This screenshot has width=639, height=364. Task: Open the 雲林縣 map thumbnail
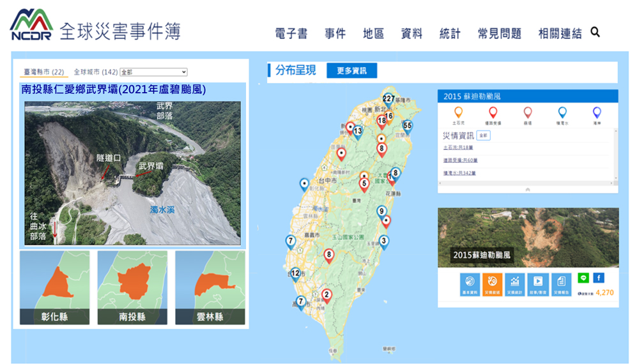pos(210,287)
